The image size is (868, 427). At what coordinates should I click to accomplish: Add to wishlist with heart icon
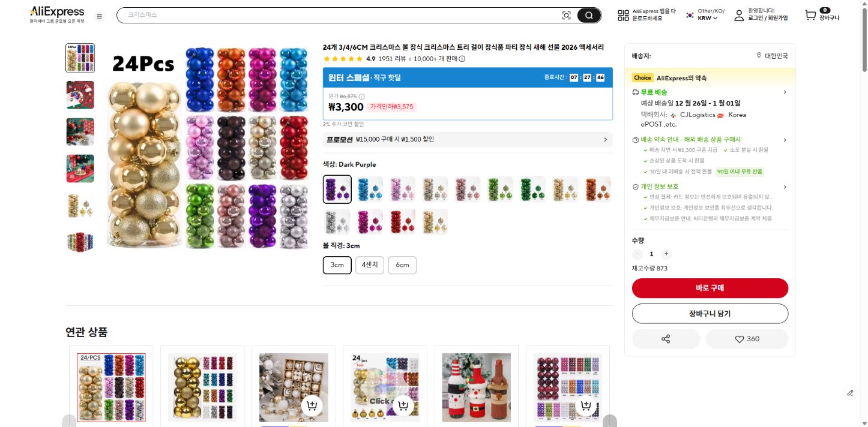(x=747, y=339)
